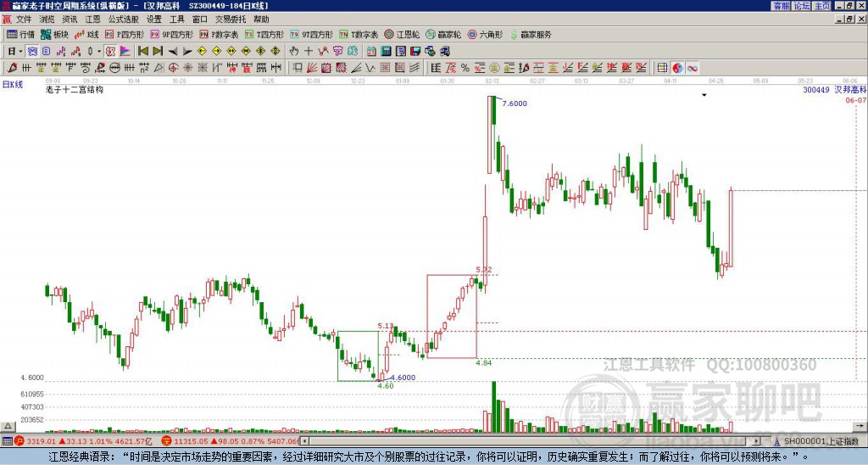Expand the candlestick style dropdown arrow
Screen dimensions: 868x465
click(99, 52)
